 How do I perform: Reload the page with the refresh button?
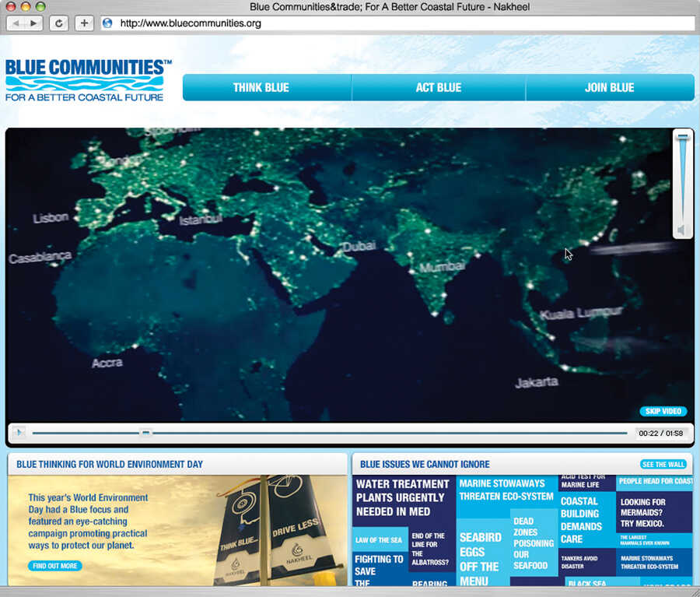point(58,23)
